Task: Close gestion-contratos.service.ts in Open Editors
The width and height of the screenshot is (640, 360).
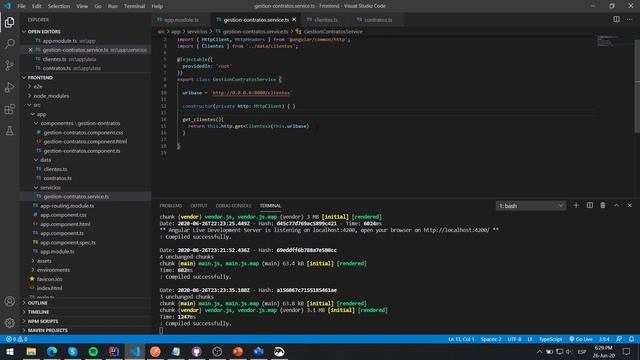Action: (31, 50)
